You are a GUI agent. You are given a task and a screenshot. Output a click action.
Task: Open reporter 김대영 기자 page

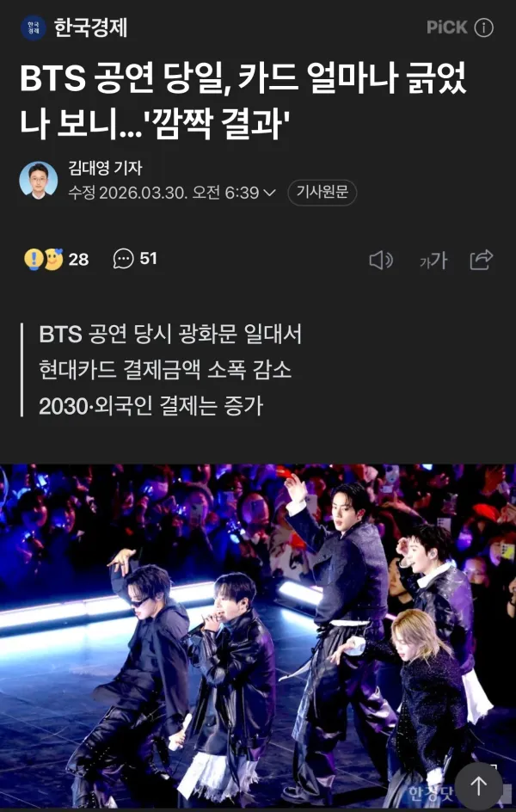105,169
